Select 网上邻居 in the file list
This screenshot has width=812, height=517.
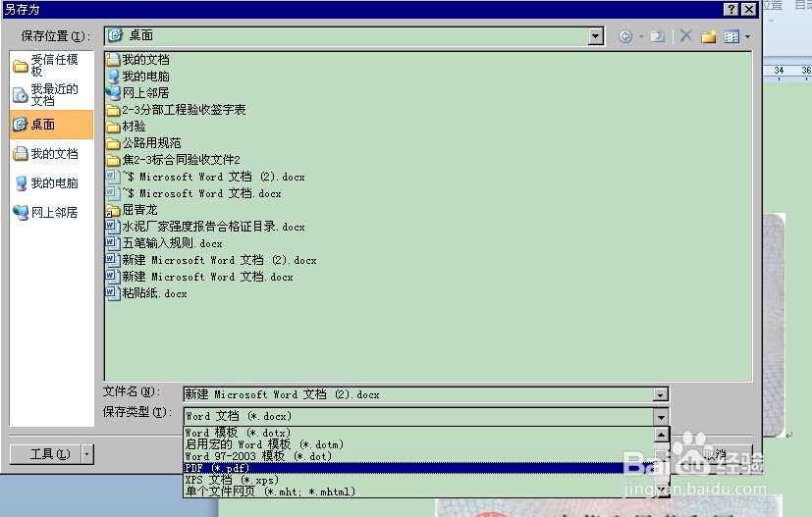point(138,93)
